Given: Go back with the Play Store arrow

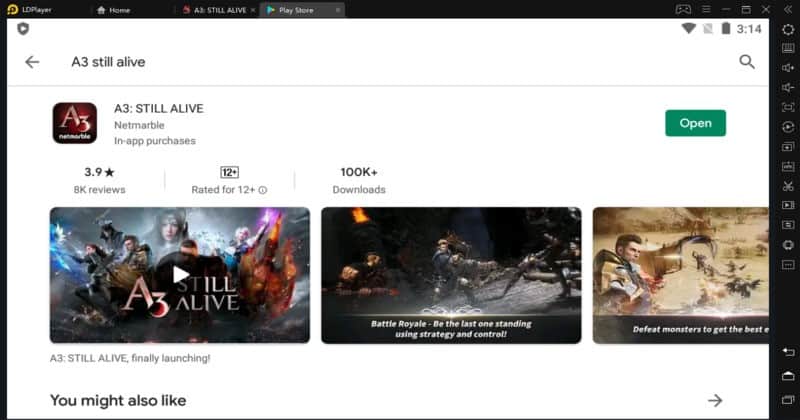Looking at the screenshot, I should pos(32,62).
